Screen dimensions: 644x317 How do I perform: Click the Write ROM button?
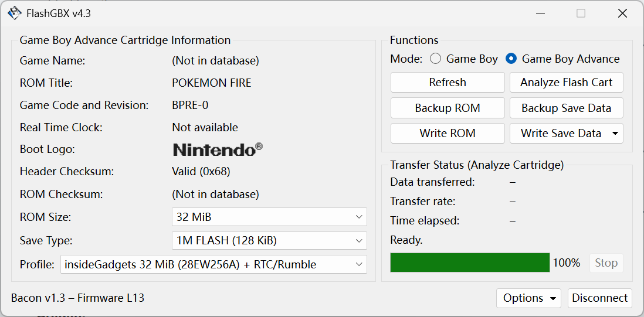(448, 134)
